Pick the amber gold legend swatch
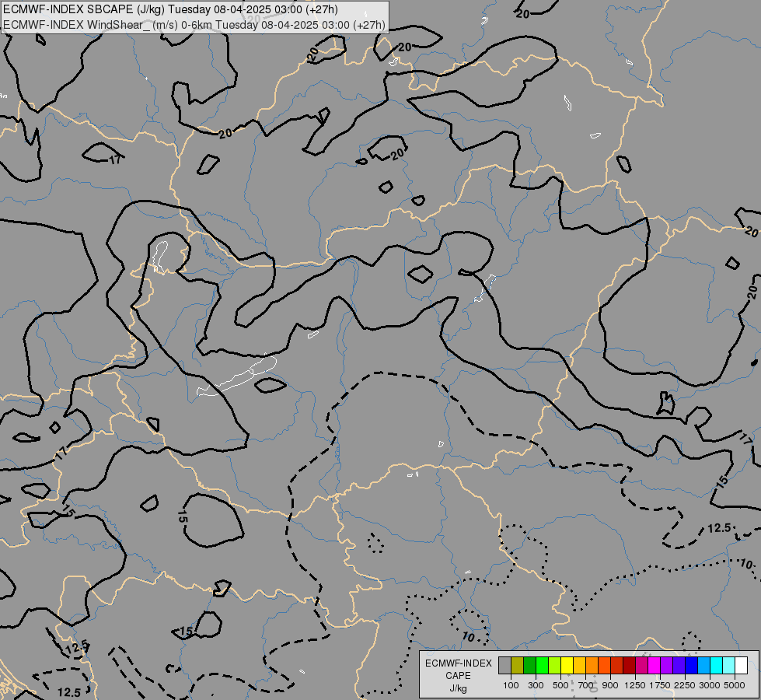 coord(579,666)
